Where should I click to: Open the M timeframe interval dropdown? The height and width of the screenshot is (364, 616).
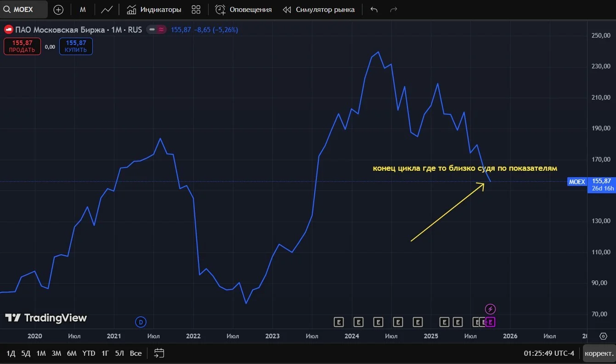(83, 10)
